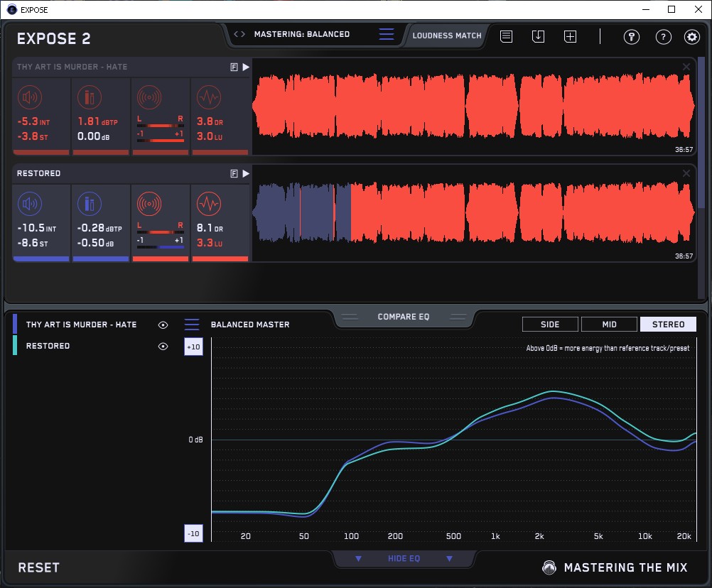Click the add track plus icon
The height and width of the screenshot is (588, 712).
pos(570,37)
